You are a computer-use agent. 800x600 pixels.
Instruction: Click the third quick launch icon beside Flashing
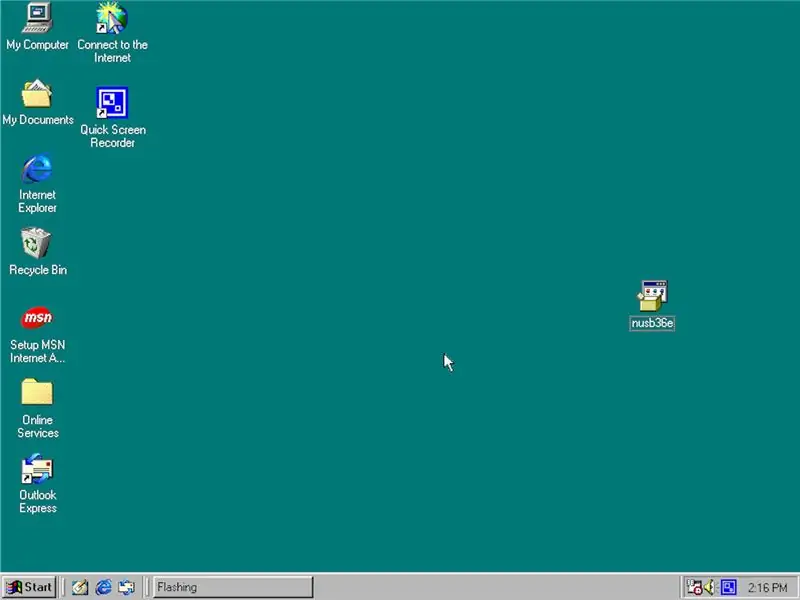(x=127, y=587)
